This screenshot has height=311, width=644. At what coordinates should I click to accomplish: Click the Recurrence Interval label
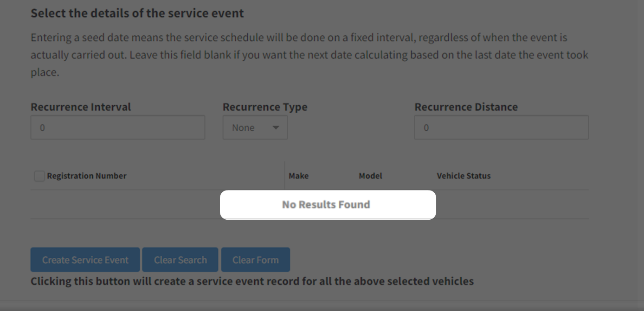pos(81,107)
